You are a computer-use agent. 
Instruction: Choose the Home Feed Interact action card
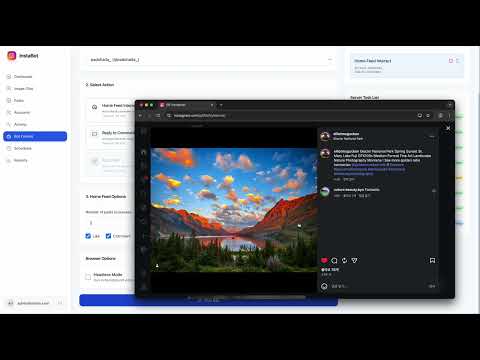(111, 110)
